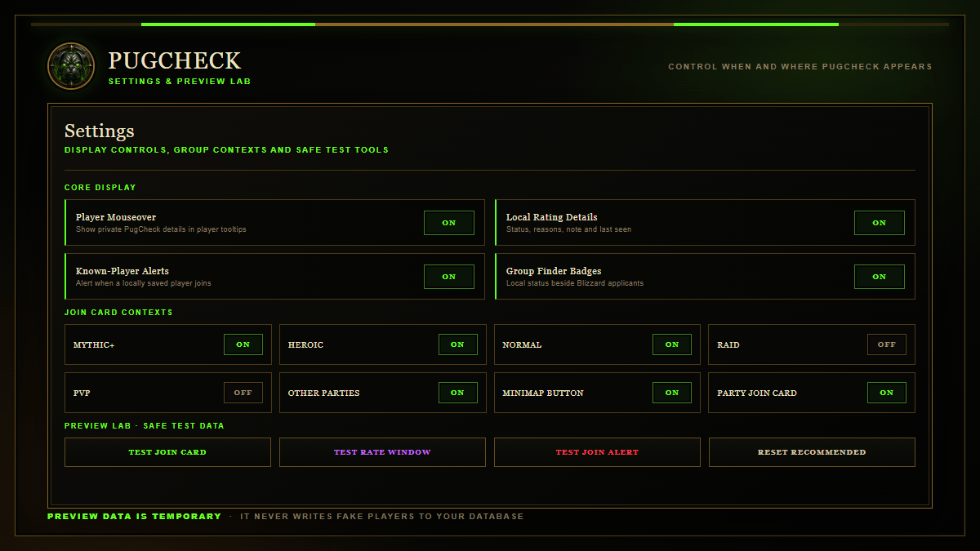Click 'It never writes fake players to your database'
The image size is (980, 551).
coord(382,517)
